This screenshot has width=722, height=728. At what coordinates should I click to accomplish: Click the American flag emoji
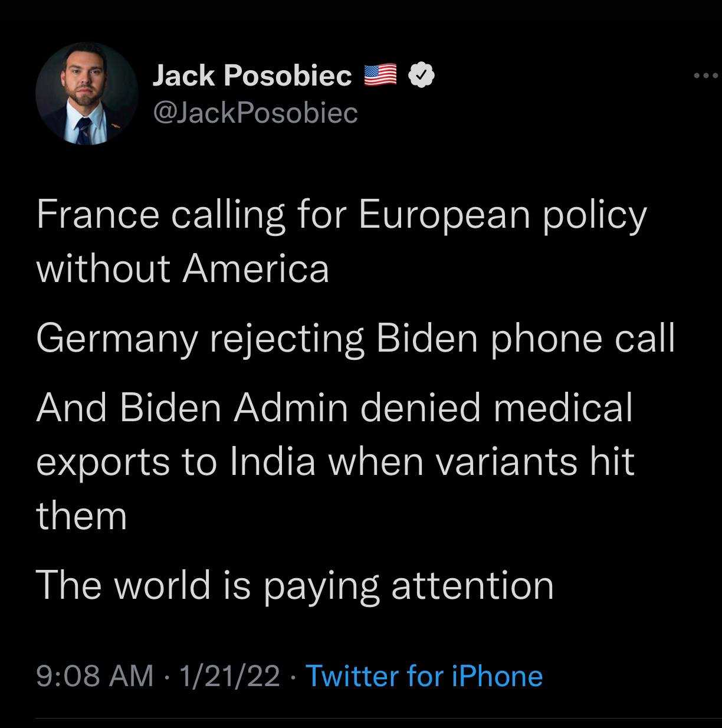click(380, 76)
